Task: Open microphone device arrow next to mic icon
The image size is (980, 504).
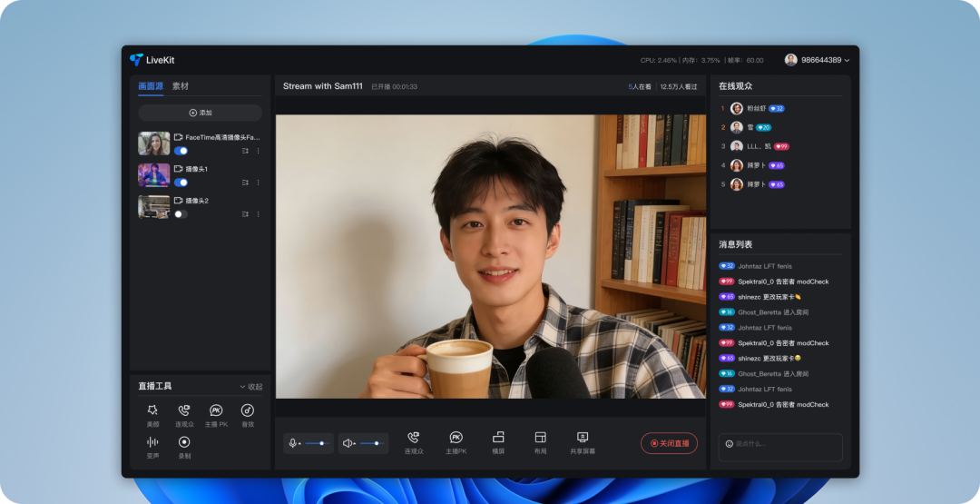Action: click(x=299, y=443)
